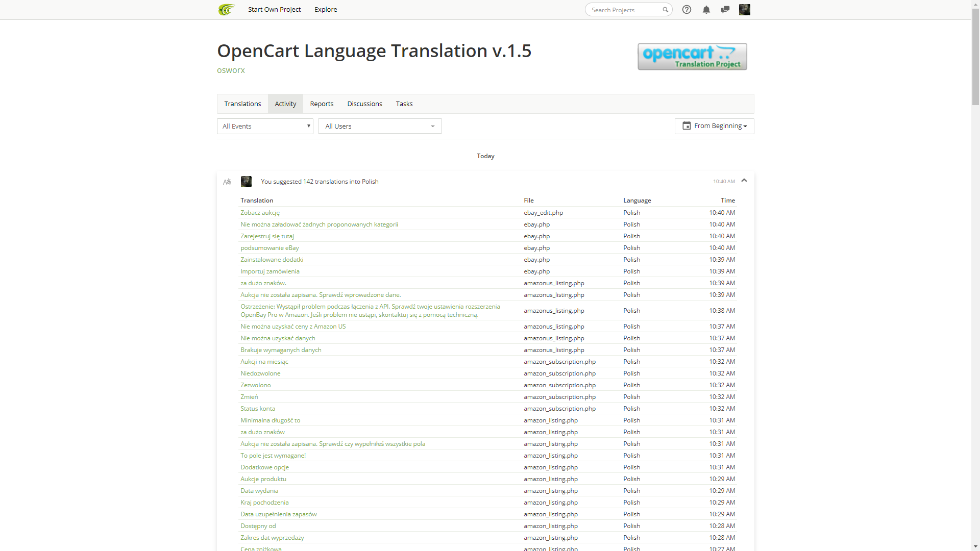Image resolution: width=980 pixels, height=551 pixels.
Task: Click user avatar beside suggested translations entry
Action: (246, 182)
